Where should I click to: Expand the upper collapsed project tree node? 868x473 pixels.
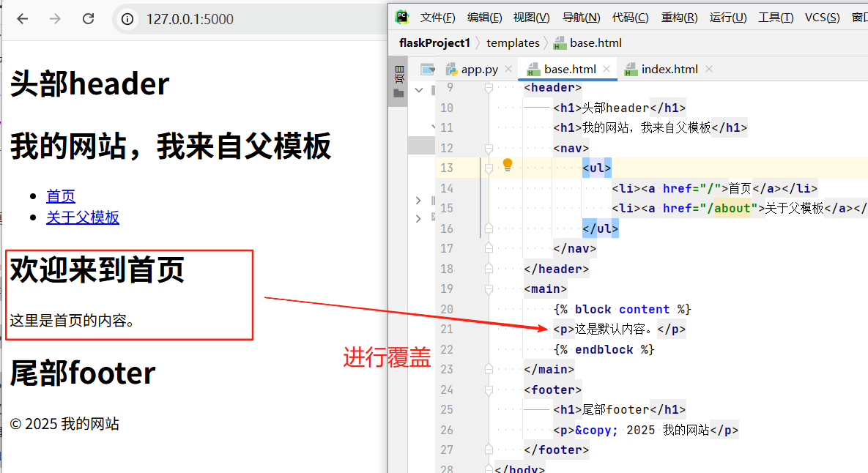(418, 201)
